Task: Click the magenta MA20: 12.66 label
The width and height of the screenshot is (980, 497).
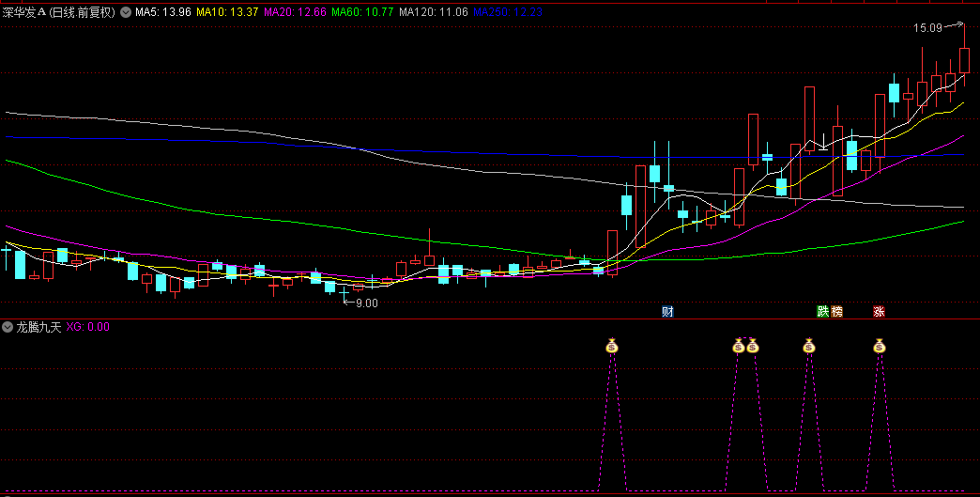Action: tap(296, 12)
